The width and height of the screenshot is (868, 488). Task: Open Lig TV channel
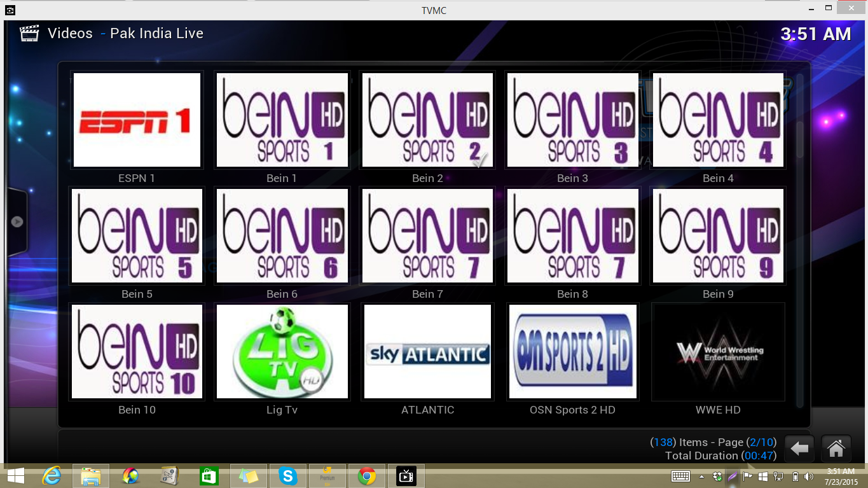pyautogui.click(x=282, y=351)
